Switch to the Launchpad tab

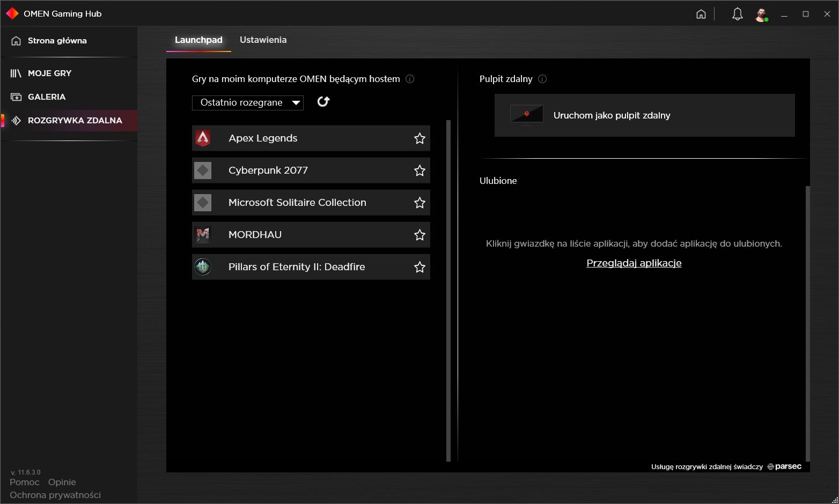(x=198, y=40)
